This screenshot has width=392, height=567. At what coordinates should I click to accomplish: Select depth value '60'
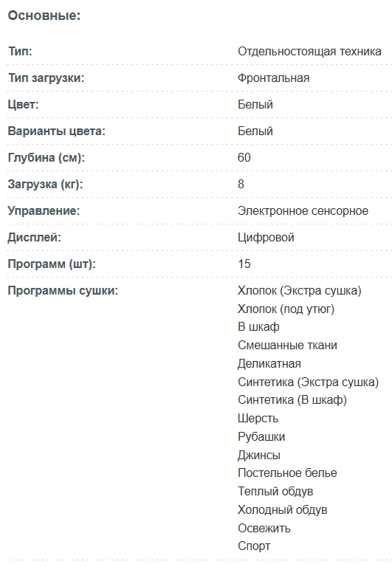click(x=244, y=158)
